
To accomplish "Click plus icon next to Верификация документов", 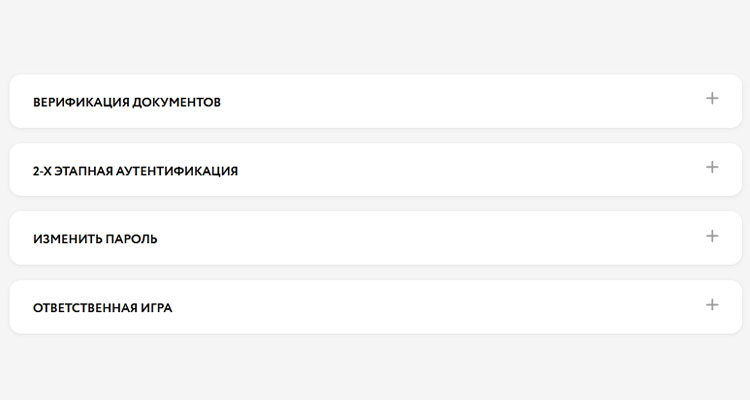I will click(712, 99).
